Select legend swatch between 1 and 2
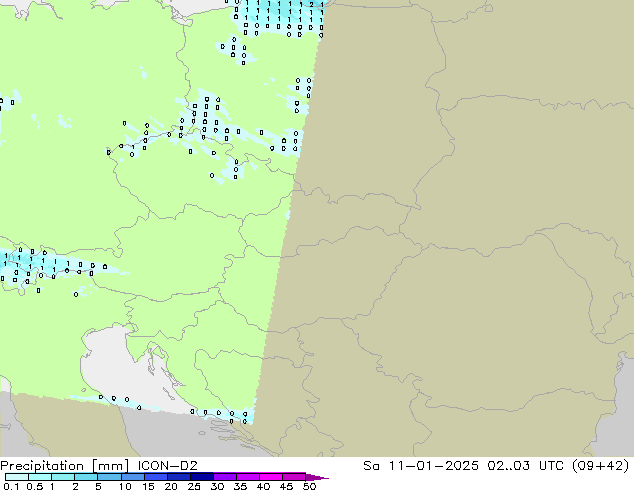This screenshot has height=490, width=634. pyautogui.click(x=63, y=477)
